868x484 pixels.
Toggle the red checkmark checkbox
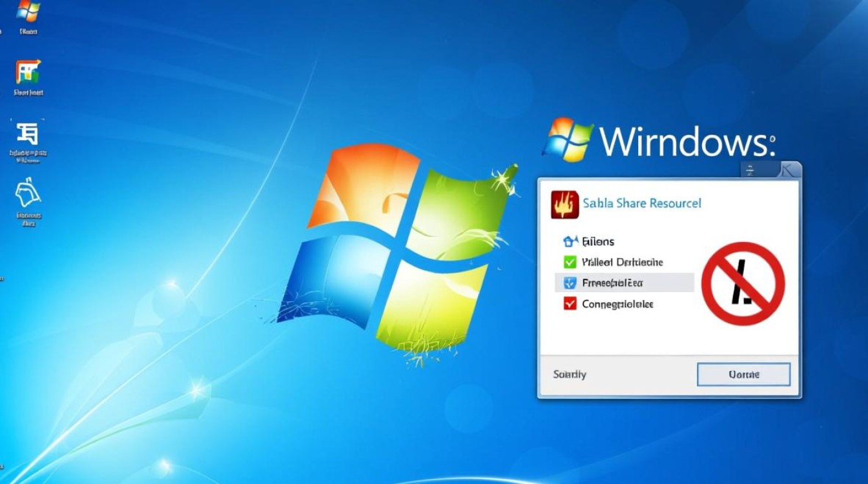coord(570,303)
